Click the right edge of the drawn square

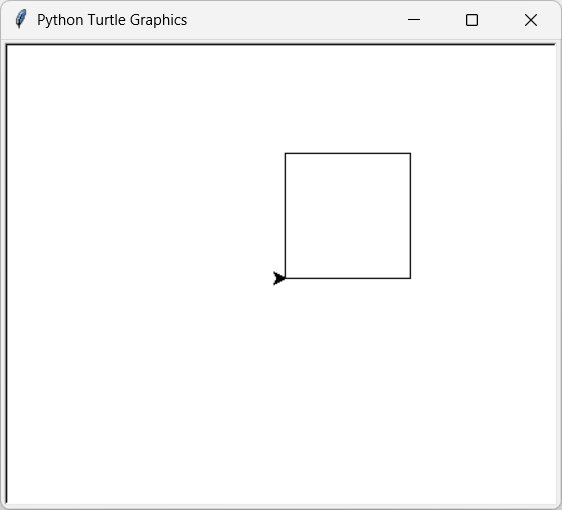click(x=410, y=216)
